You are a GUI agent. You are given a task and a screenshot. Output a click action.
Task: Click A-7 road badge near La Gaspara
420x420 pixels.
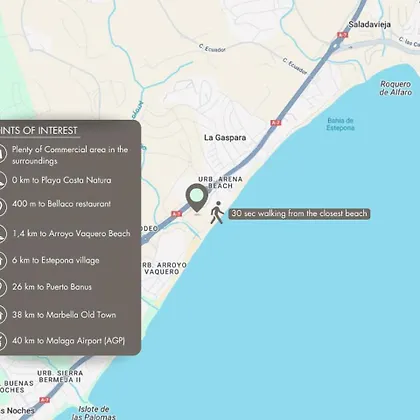click(276, 123)
